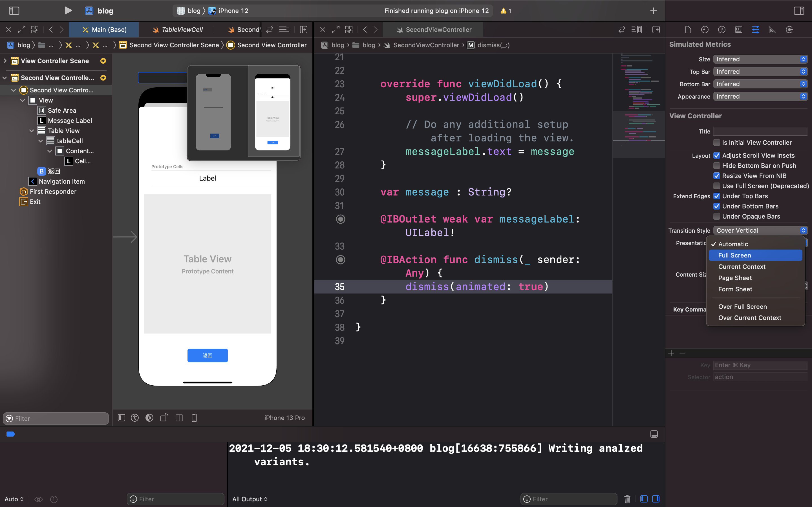Enable Is Initial View Controller checkbox
This screenshot has height=507, width=812.
(x=717, y=143)
